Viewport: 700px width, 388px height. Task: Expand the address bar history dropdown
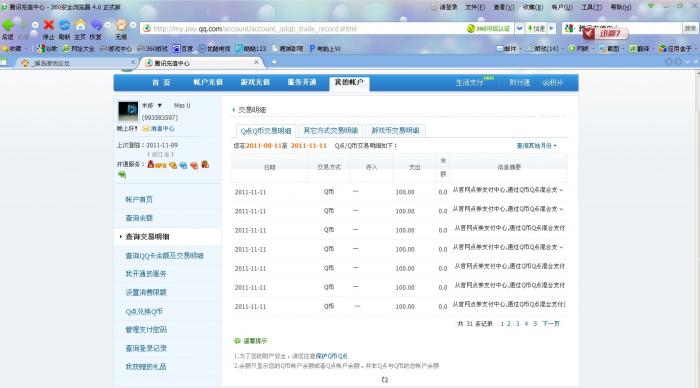coord(519,29)
